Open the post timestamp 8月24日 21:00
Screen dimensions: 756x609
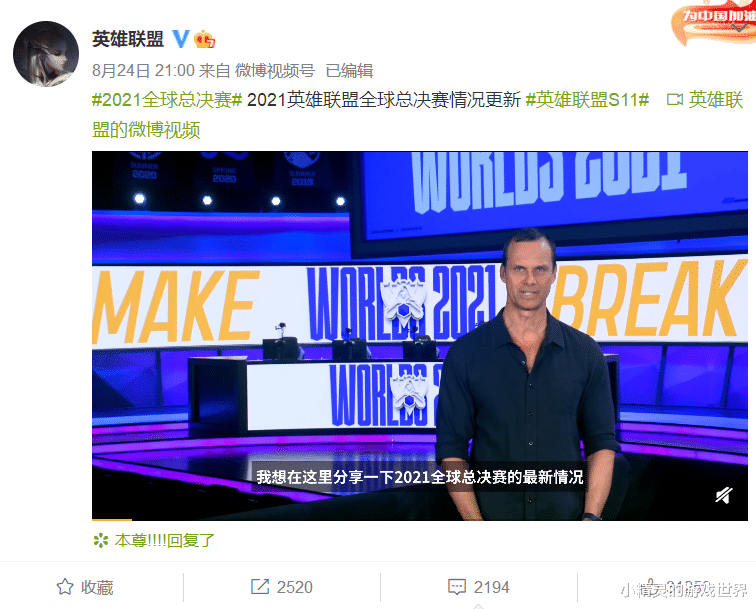click(143, 71)
